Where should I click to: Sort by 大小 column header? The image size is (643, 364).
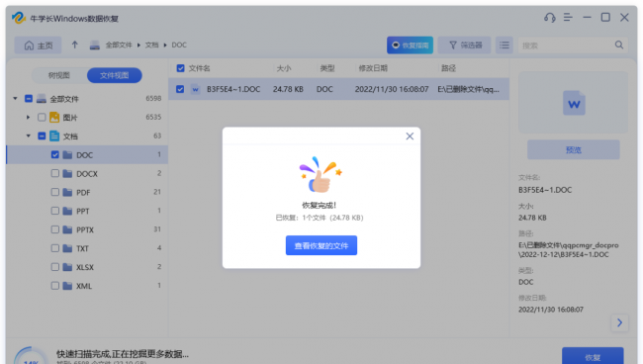point(284,68)
